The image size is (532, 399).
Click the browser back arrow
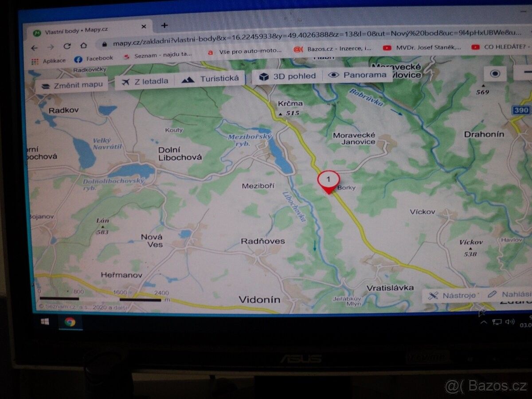point(35,47)
